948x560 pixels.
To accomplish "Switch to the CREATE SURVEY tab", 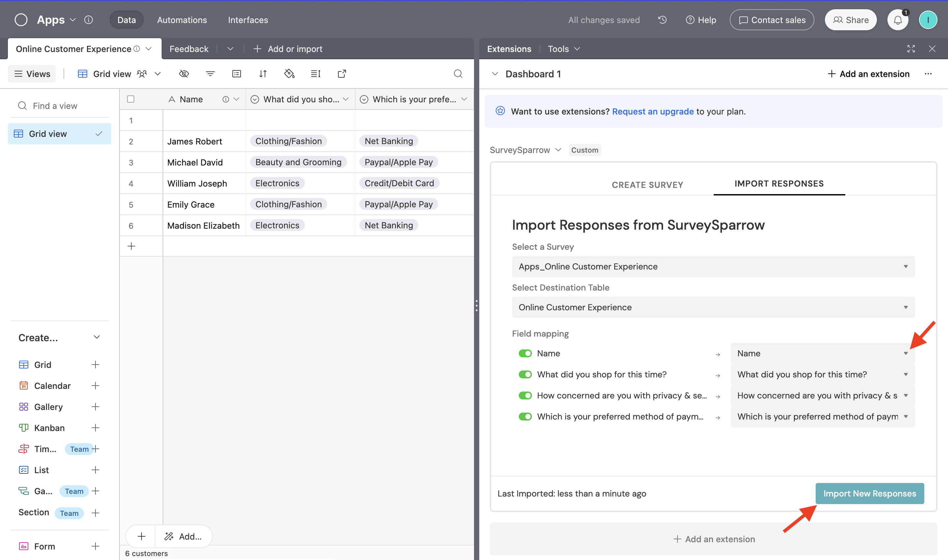I will coord(647,185).
